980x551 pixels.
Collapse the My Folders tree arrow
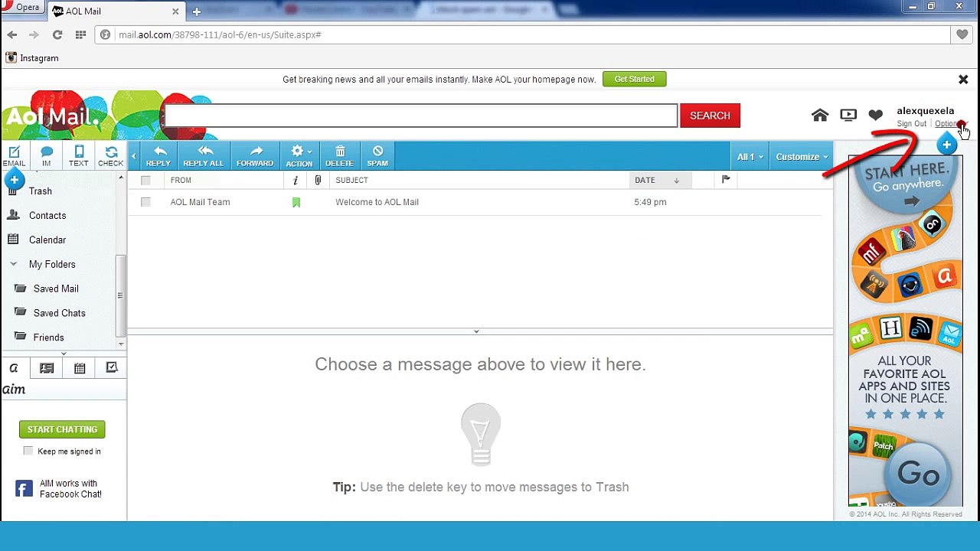pyautogui.click(x=13, y=264)
